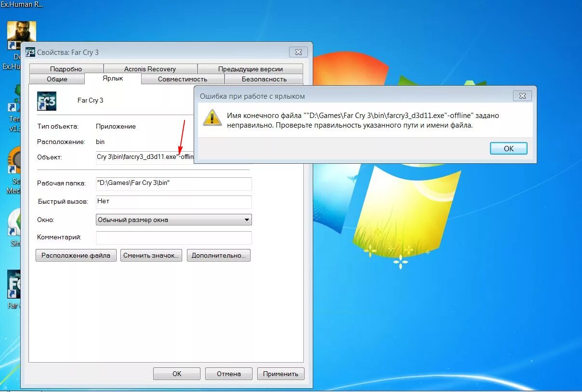Click OK in the shortcut error dialog
582x392 pixels.
point(509,148)
